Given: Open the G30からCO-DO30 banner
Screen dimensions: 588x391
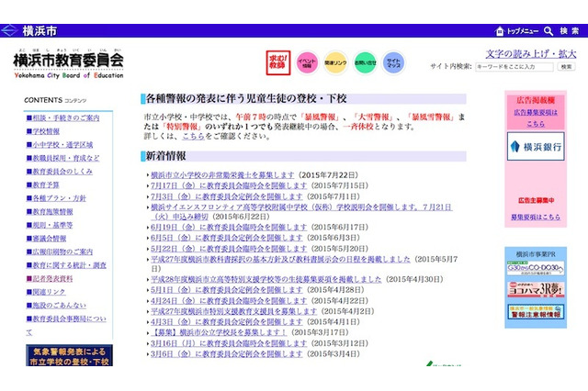Looking at the screenshot, I should point(536,268).
